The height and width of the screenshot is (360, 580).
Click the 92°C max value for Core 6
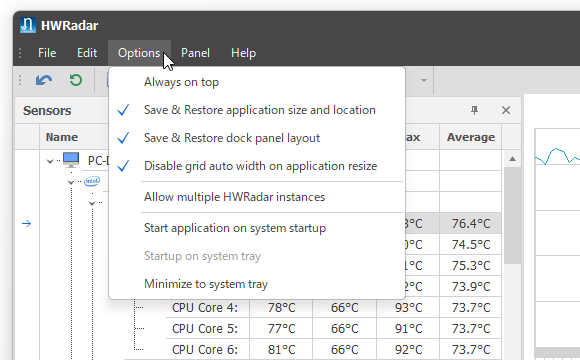coord(408,349)
